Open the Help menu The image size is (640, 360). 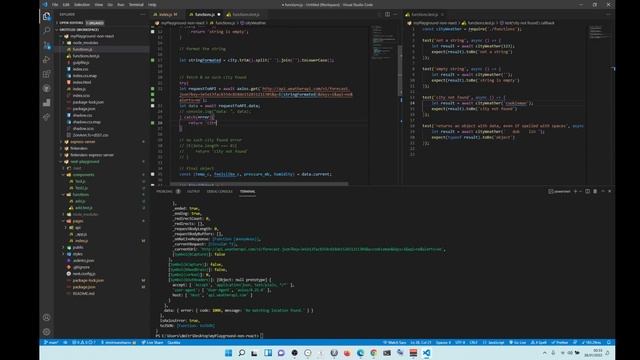pyautogui.click(x=152, y=4)
